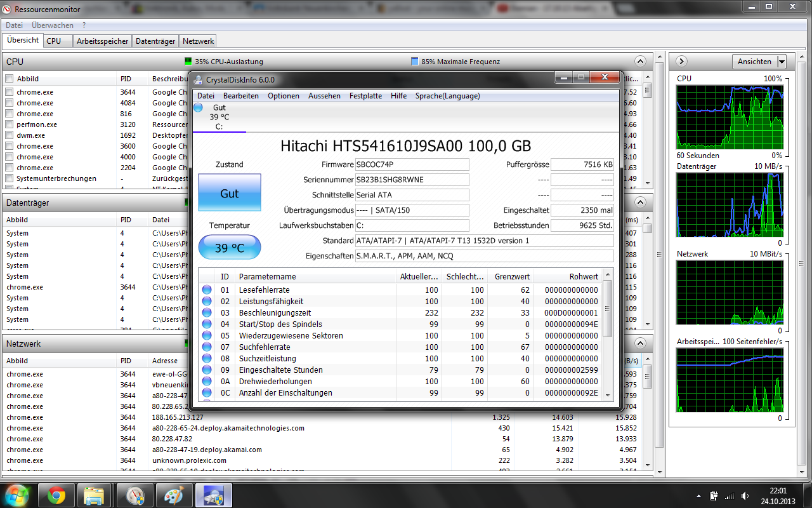Click status icon beside Anzahl der Einschaltungen

coord(207,392)
